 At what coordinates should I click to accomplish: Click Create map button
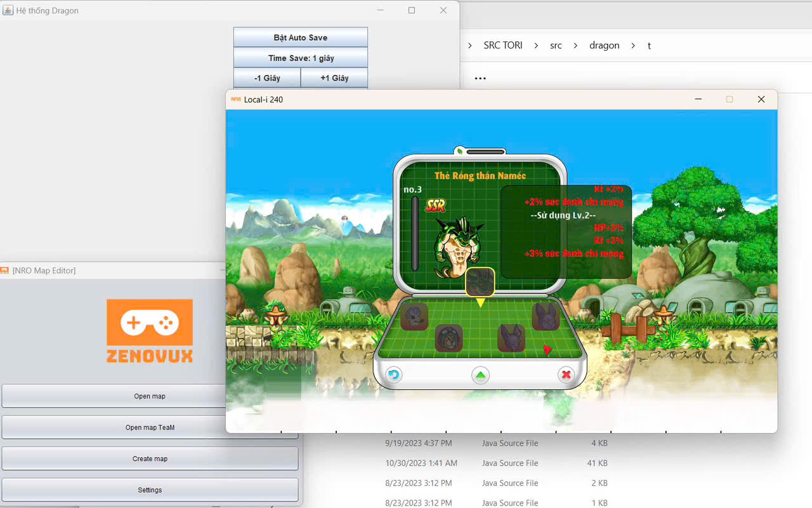pyautogui.click(x=150, y=458)
